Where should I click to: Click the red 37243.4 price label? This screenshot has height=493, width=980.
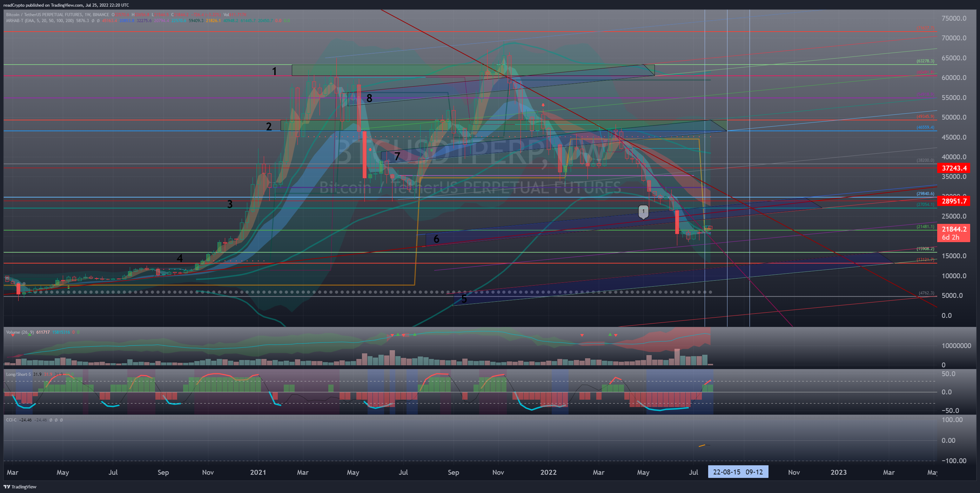tap(953, 168)
